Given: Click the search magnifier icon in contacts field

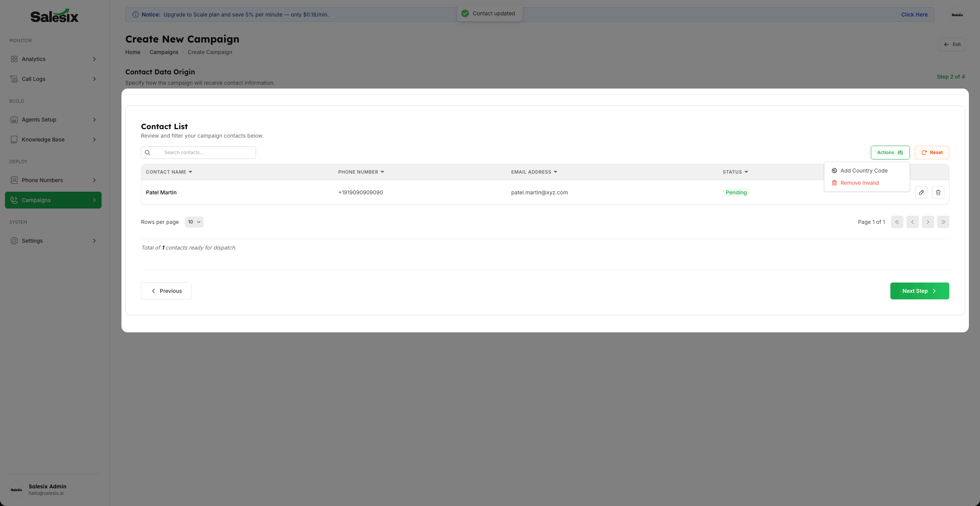Looking at the screenshot, I should pos(147,153).
